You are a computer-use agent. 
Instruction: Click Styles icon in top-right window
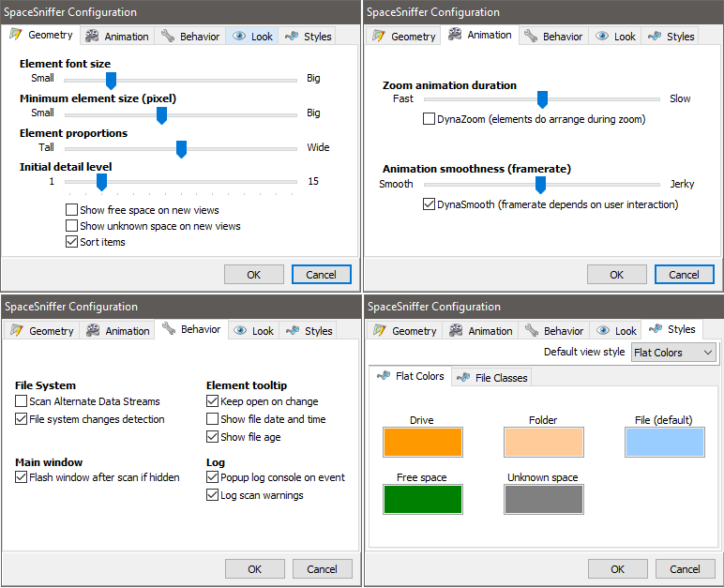click(x=655, y=36)
